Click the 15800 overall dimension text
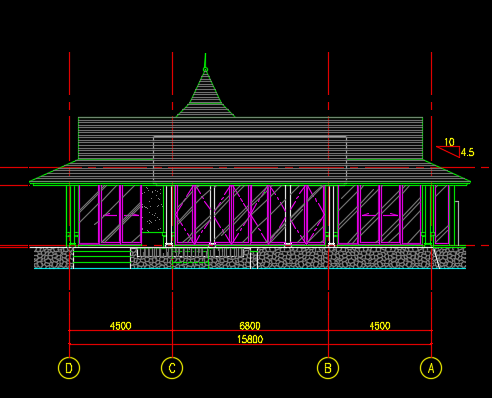Screen dimensions: 492x398 tap(250, 339)
